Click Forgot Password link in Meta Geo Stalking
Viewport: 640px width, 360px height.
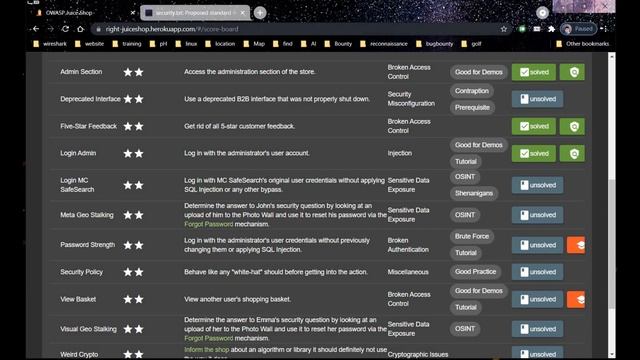(209, 224)
